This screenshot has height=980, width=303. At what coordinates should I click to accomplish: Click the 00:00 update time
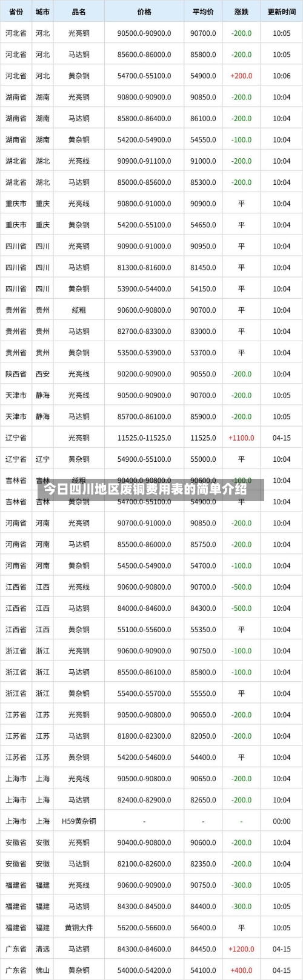pyautogui.click(x=282, y=821)
